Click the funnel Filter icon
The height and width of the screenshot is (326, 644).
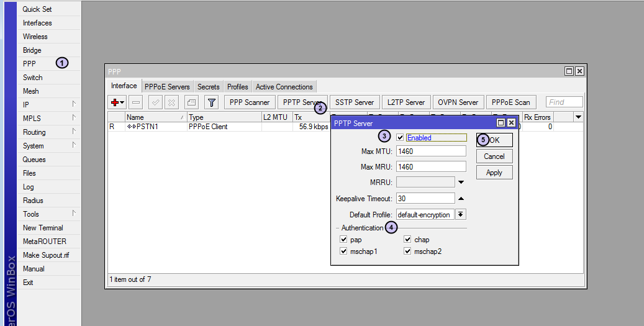click(211, 102)
